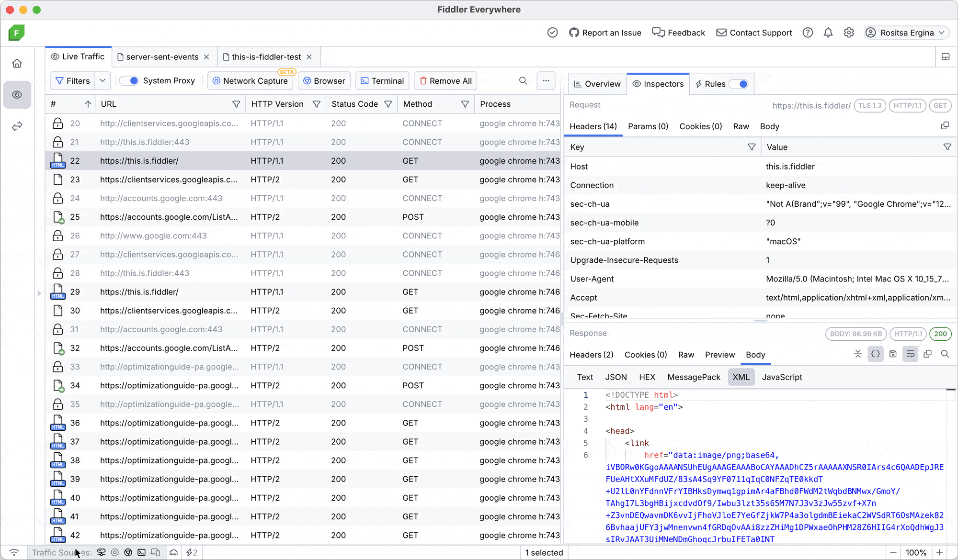The image size is (958, 560).
Task: Click the Wi-Fi connection status icon
Action: tap(14, 552)
